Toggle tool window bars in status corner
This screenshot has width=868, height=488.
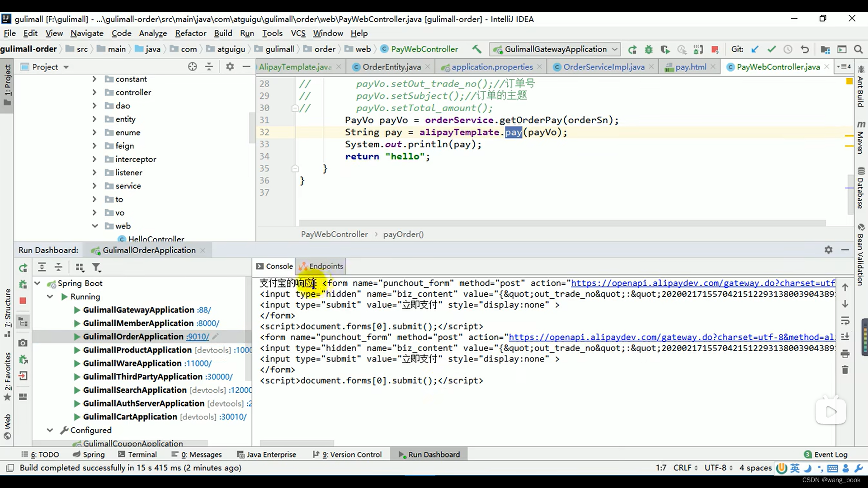10,468
